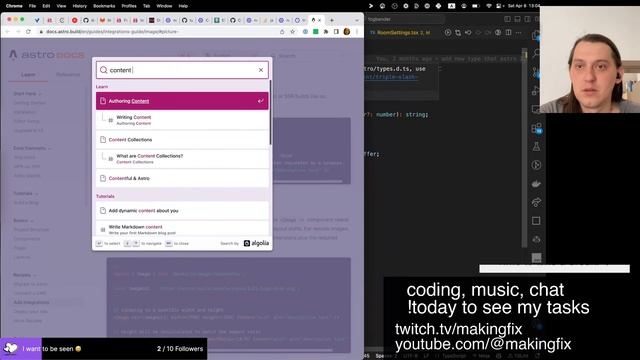The height and width of the screenshot is (360, 640).
Task: Close the active Astro docs browser tab
Action: (x=320, y=20)
